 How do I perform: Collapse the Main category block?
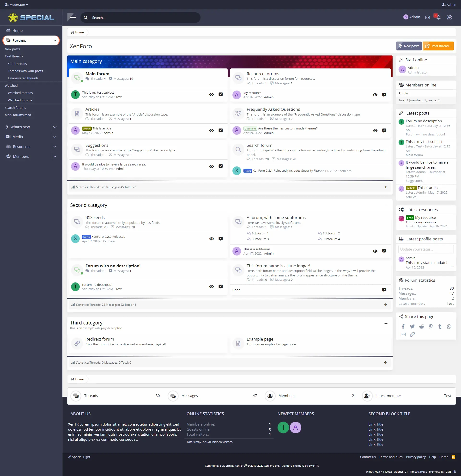[x=386, y=61]
